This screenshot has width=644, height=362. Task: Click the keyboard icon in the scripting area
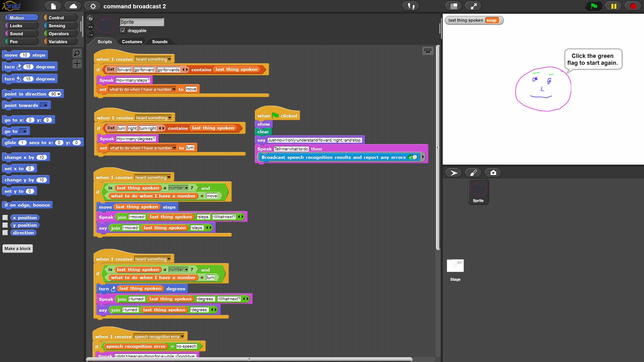[428, 51]
